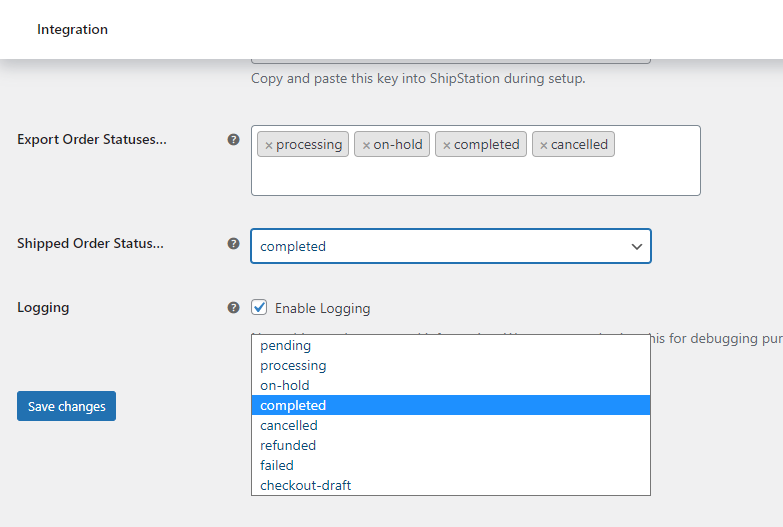Select the highlighted completed option

click(293, 406)
